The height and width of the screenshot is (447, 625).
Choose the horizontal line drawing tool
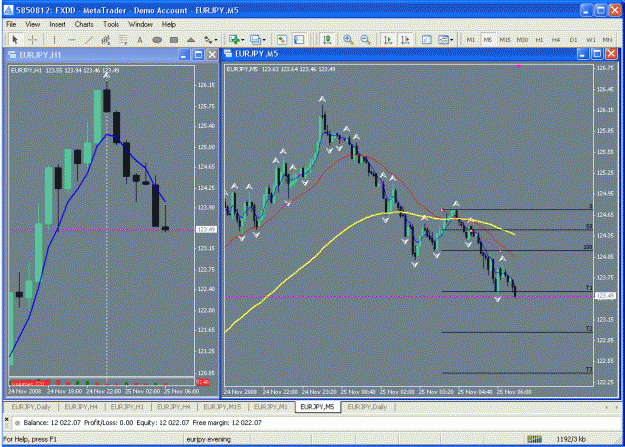pos(72,39)
